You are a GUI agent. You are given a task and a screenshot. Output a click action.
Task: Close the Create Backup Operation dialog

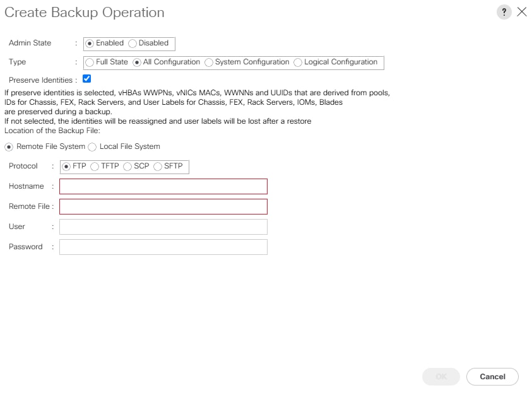point(522,12)
